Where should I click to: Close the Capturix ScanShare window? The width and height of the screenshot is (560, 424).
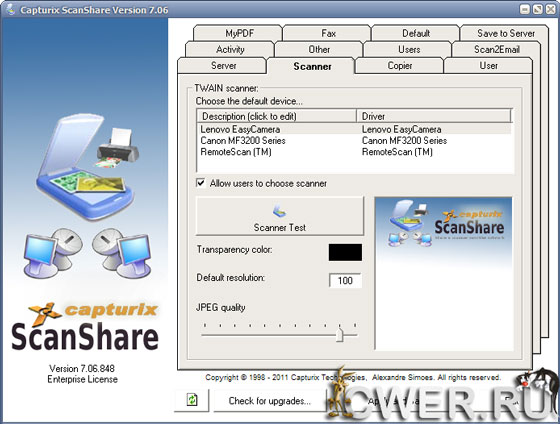coord(551,9)
